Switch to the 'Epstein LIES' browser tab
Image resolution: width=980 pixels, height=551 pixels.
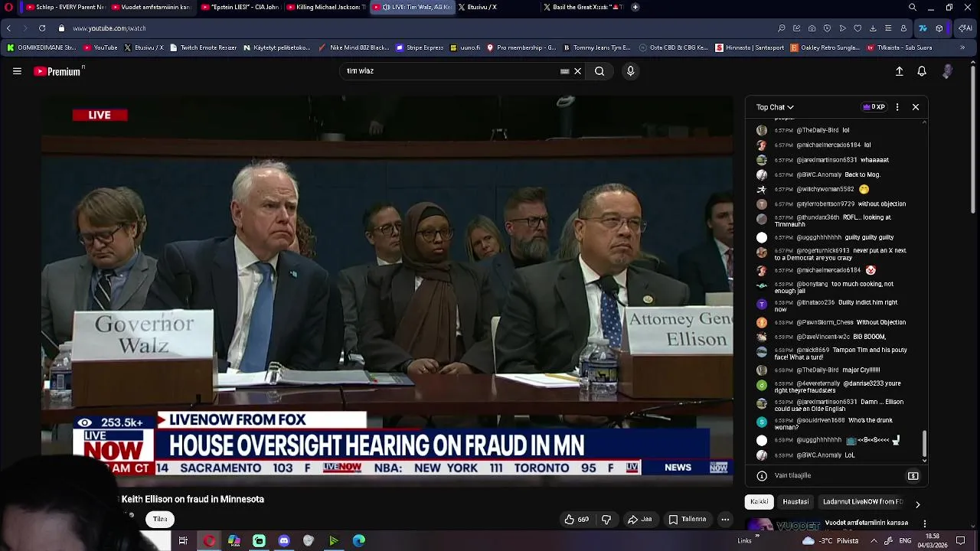[x=240, y=7]
